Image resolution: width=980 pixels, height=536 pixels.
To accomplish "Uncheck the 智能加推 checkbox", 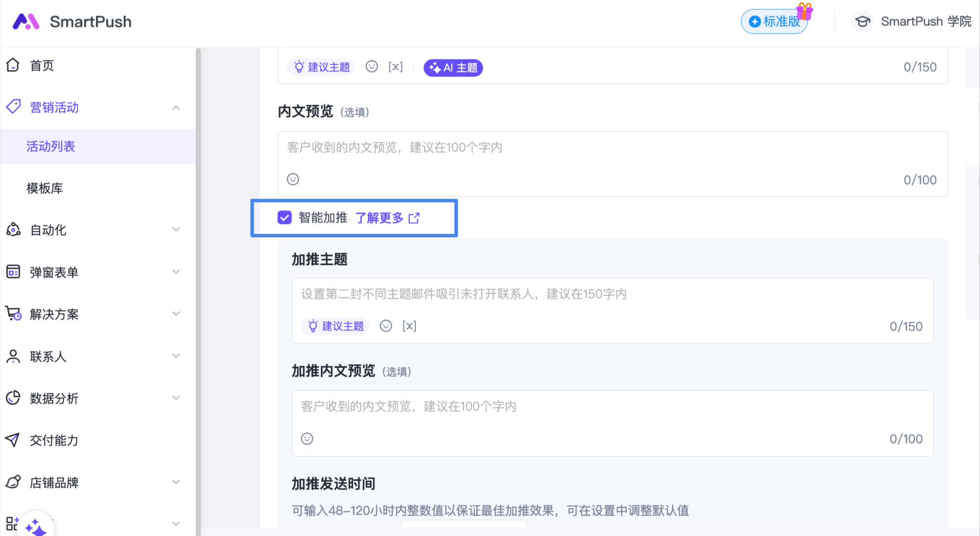I will pos(284,218).
